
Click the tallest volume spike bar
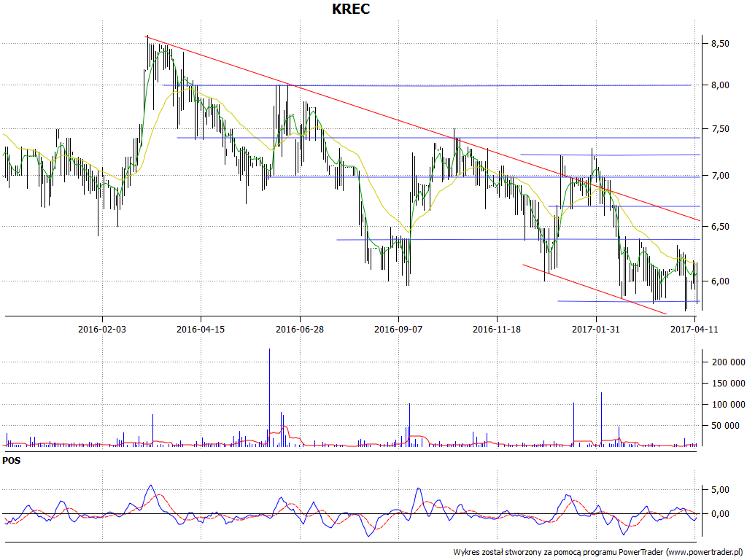click(270, 397)
